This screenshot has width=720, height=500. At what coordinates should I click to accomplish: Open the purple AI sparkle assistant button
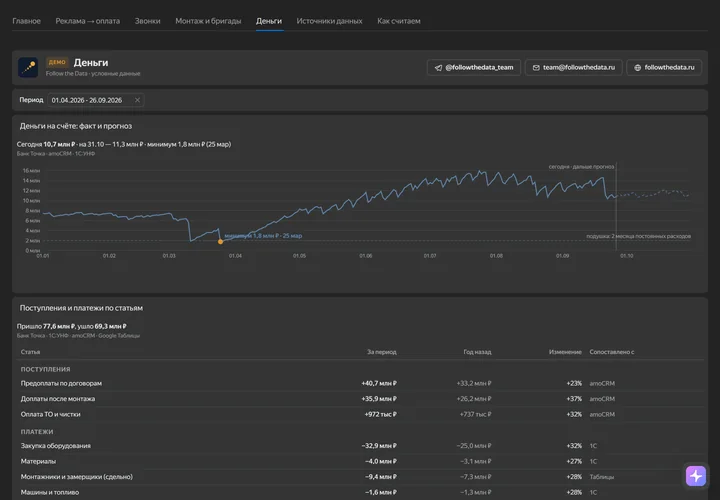point(696,476)
